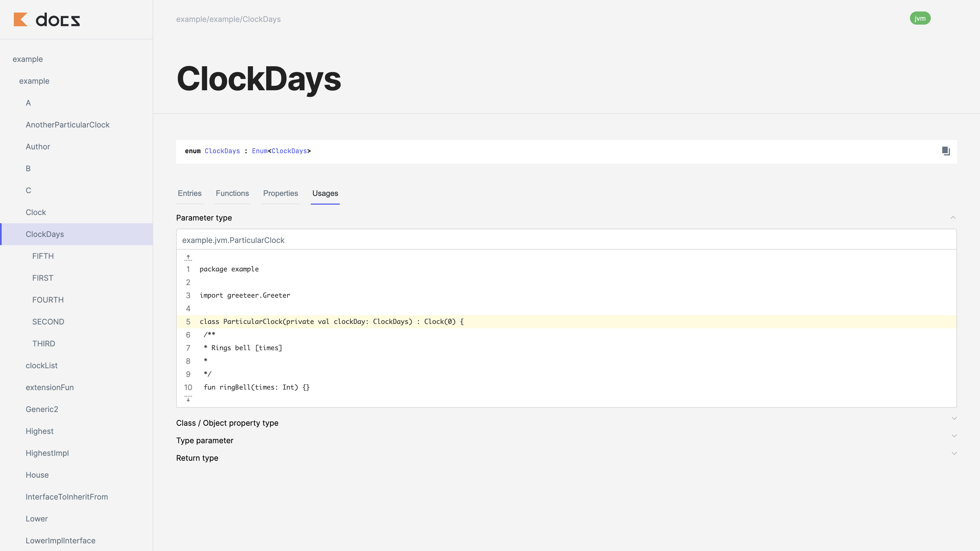Click the example/example/ClockDays breadcrumb
The height and width of the screenshot is (551, 980).
(228, 19)
